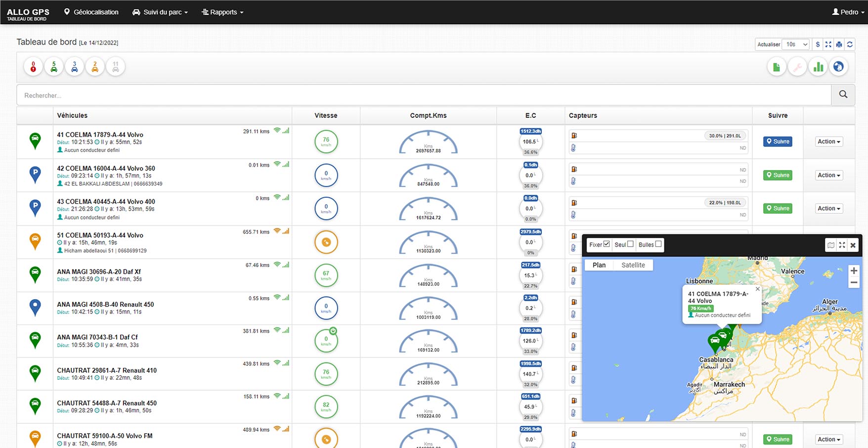The height and width of the screenshot is (448, 868).
Task: Click the magnifier search button
Action: point(843,95)
